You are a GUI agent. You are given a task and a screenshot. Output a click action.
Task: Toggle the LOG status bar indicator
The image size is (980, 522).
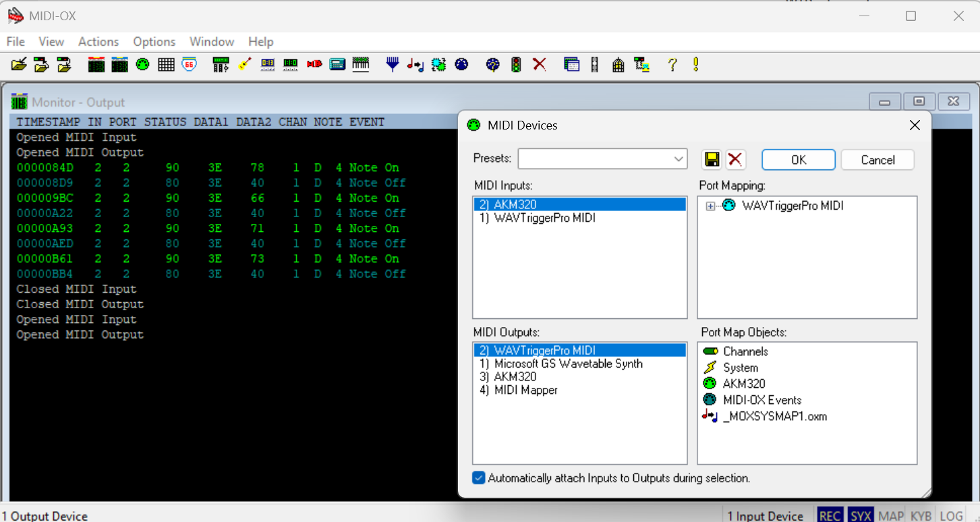pyautogui.click(x=951, y=515)
